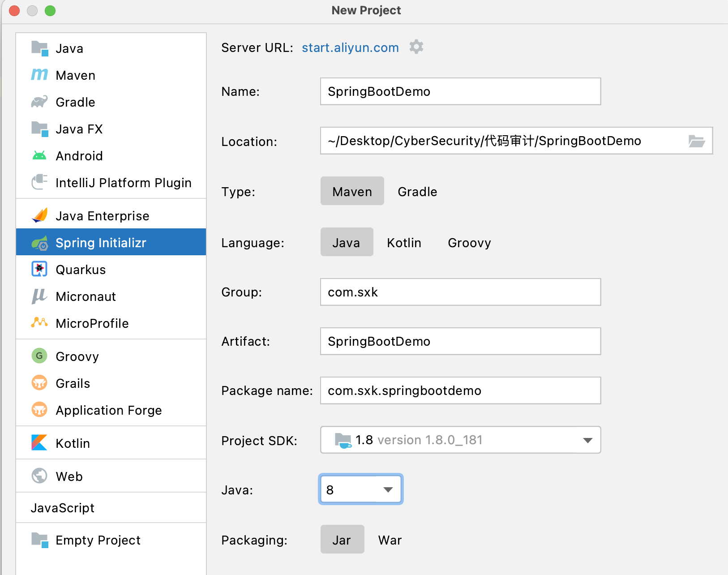Click the Package name input field
Viewport: 728px width, 575px height.
tap(460, 390)
